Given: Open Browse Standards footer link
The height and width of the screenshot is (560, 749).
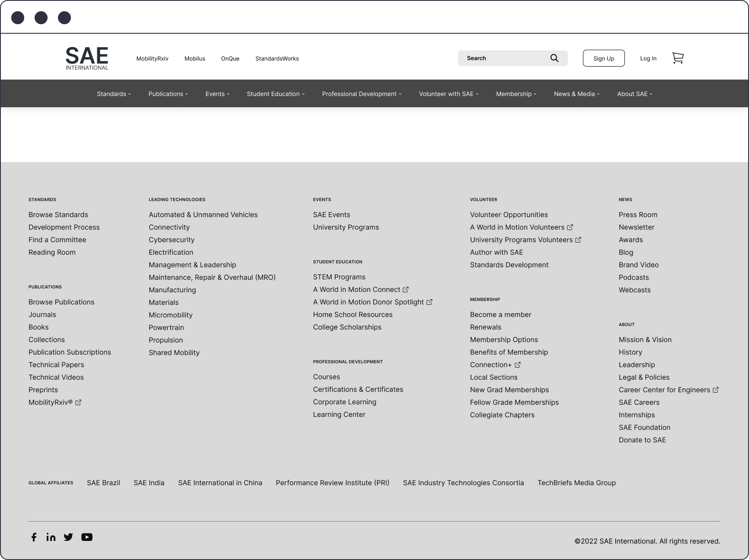Looking at the screenshot, I should 58,214.
